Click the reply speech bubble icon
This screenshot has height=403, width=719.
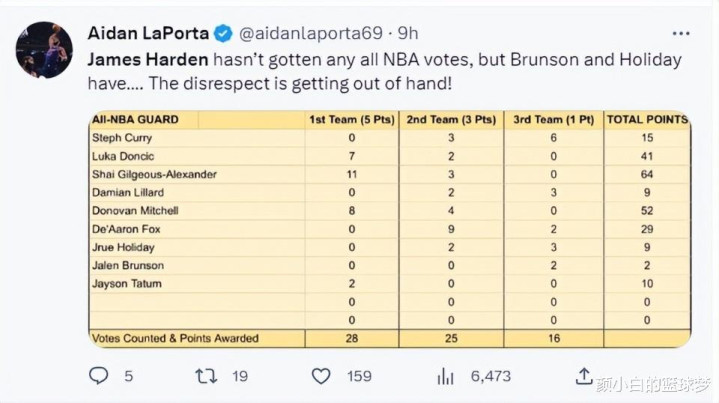pos(98,376)
